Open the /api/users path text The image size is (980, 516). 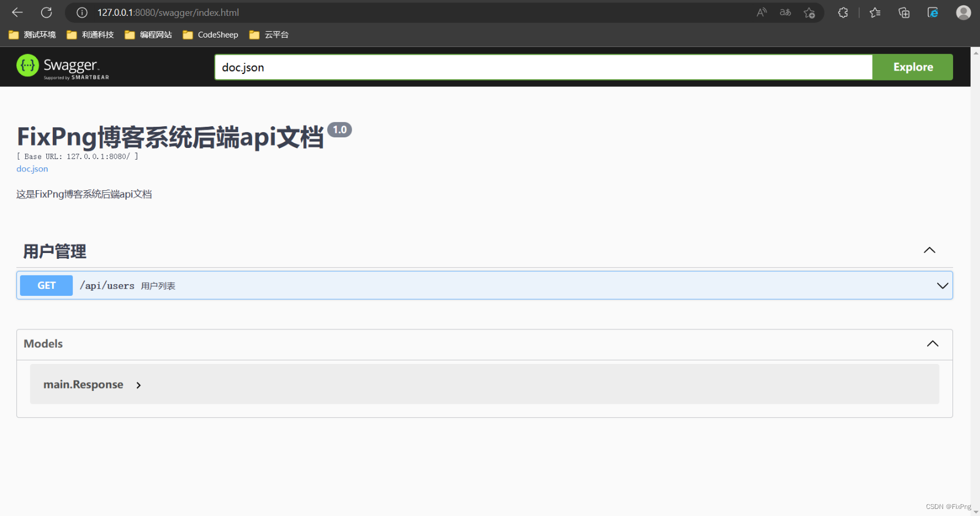point(107,286)
